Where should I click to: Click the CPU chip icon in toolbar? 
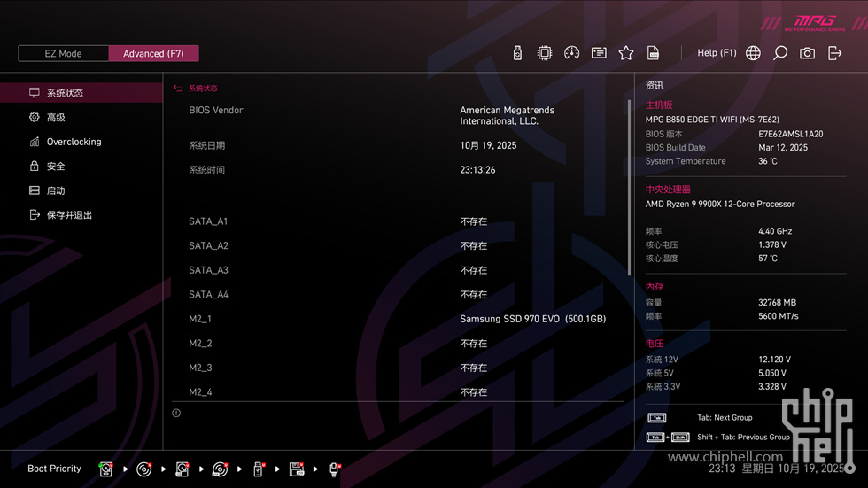click(x=545, y=53)
